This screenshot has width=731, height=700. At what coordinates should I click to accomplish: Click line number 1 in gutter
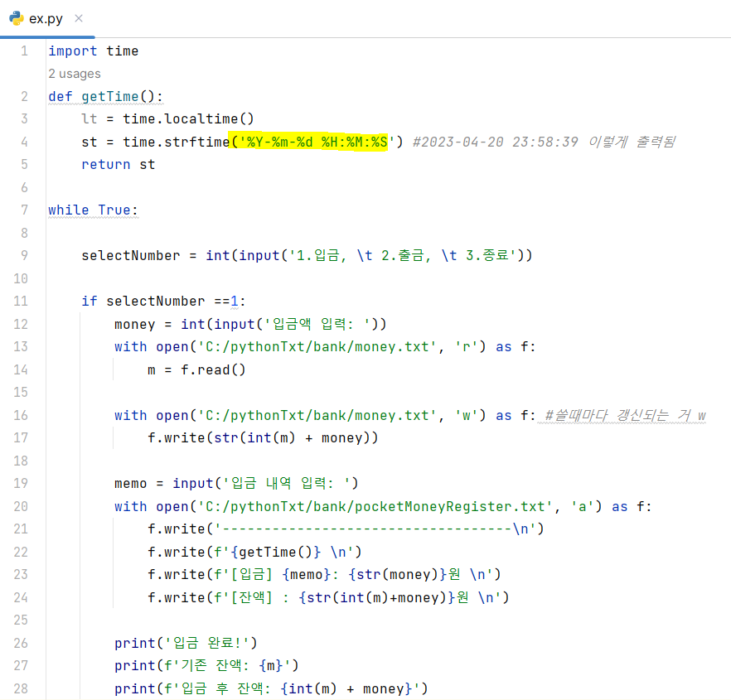point(24,51)
